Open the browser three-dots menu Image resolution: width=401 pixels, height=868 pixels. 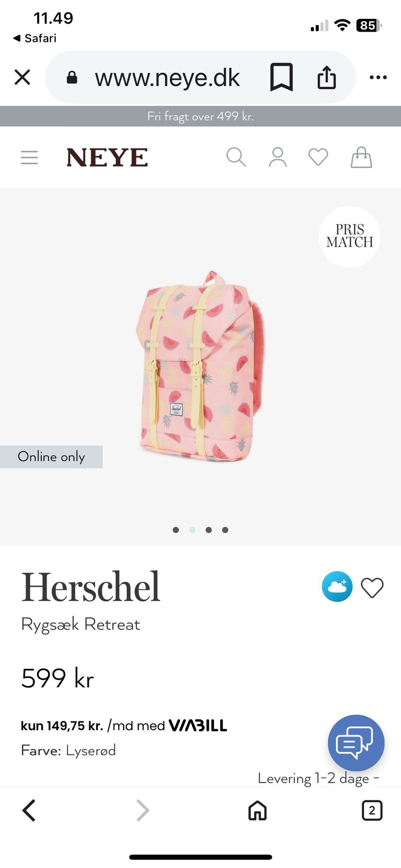pos(378,77)
